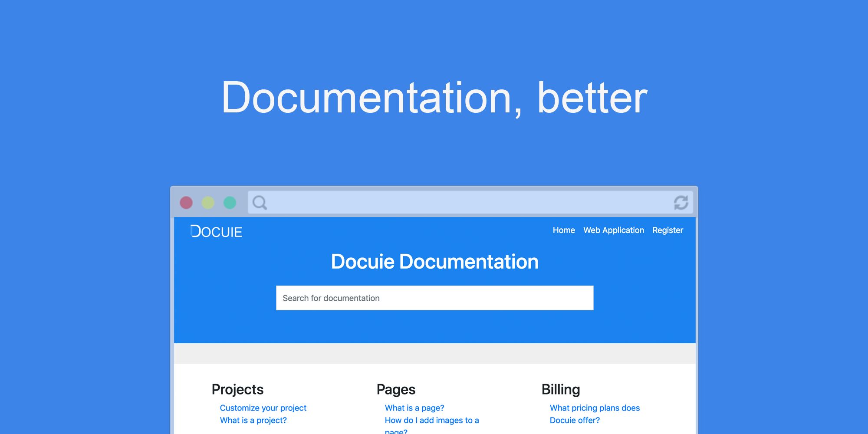The height and width of the screenshot is (434, 868).
Task: Open 'What is a project?' article
Action: coord(253,420)
